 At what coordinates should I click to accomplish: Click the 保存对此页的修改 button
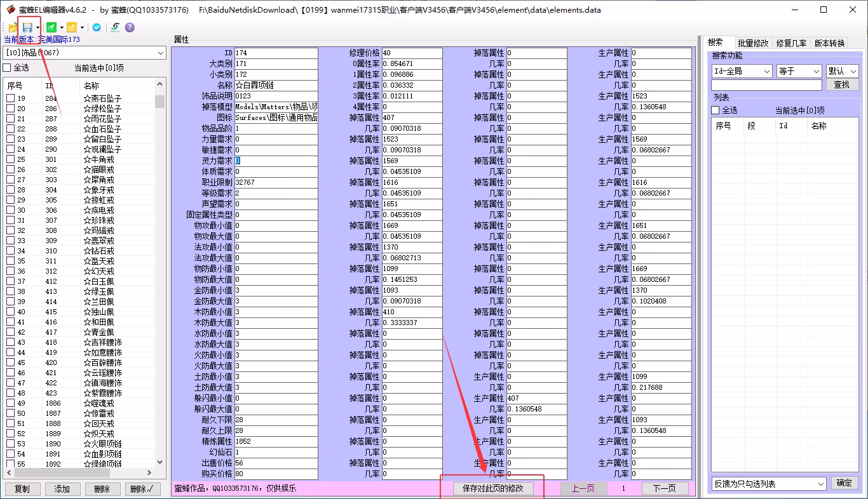pos(493,489)
